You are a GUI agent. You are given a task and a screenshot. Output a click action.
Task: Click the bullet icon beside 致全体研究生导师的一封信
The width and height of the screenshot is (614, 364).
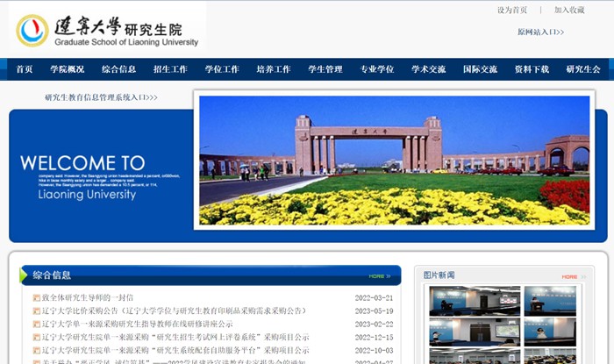tap(37, 298)
